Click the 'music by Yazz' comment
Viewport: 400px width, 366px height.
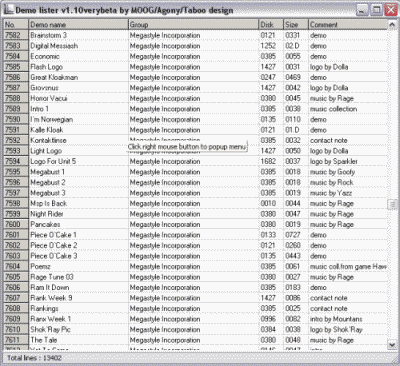click(x=331, y=193)
